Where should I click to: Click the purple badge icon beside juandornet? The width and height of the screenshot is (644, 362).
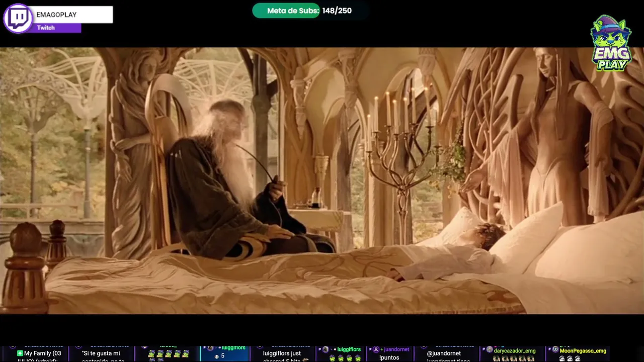376,349
